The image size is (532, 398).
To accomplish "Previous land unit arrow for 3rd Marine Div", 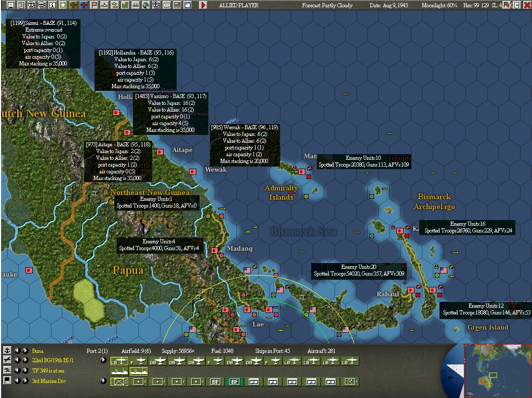I will coord(17,380).
